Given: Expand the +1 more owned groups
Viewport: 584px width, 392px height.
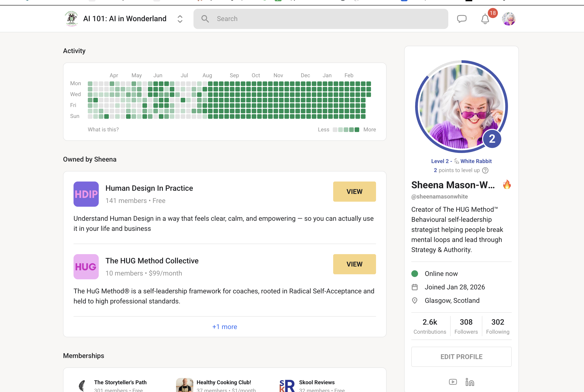Looking at the screenshot, I should click(x=224, y=327).
